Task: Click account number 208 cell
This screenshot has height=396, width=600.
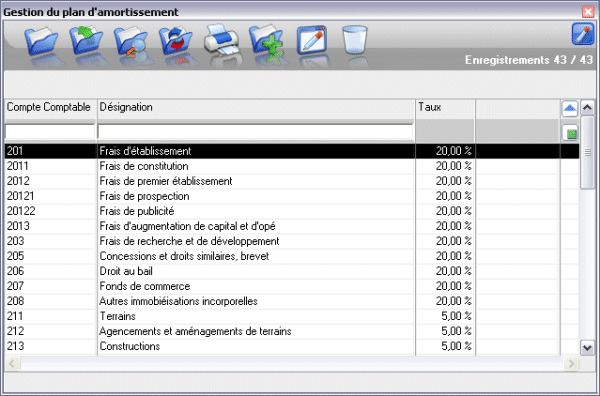Action: pos(51,301)
